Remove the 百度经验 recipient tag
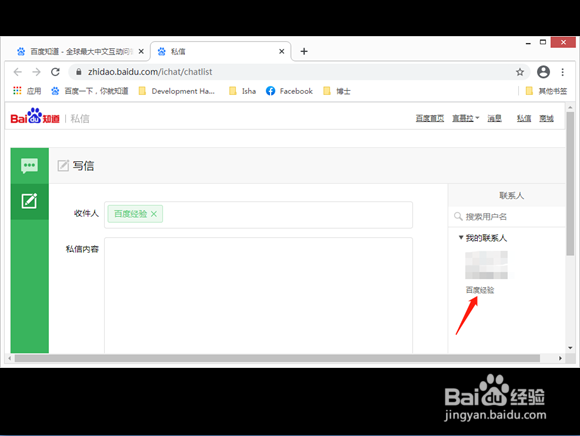This screenshot has height=436, width=580. pos(154,214)
